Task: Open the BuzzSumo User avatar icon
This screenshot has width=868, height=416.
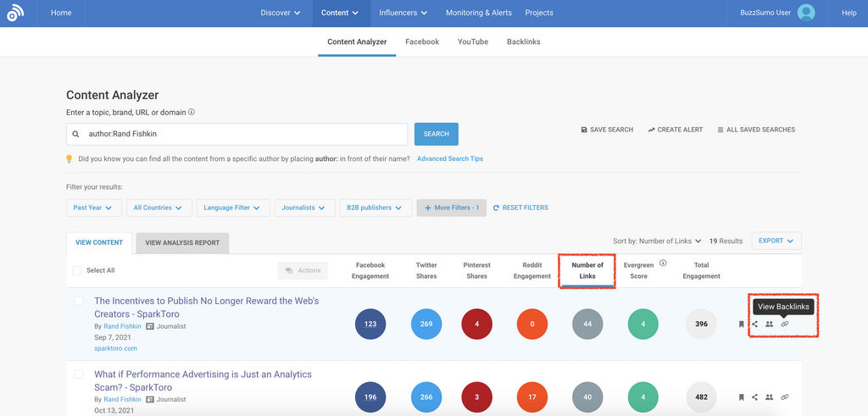Action: tap(806, 13)
